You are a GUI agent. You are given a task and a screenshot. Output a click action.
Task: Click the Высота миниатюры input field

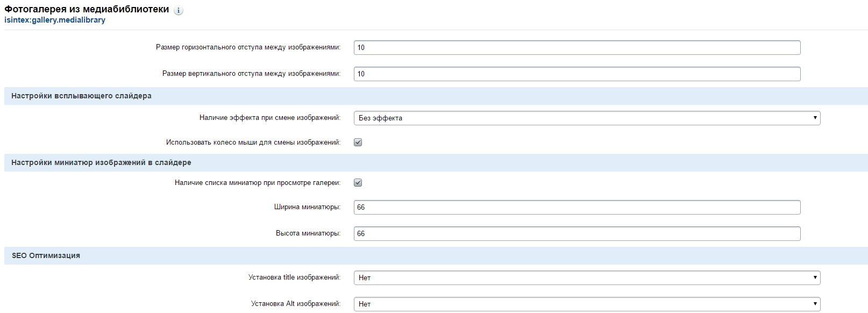[x=577, y=233]
